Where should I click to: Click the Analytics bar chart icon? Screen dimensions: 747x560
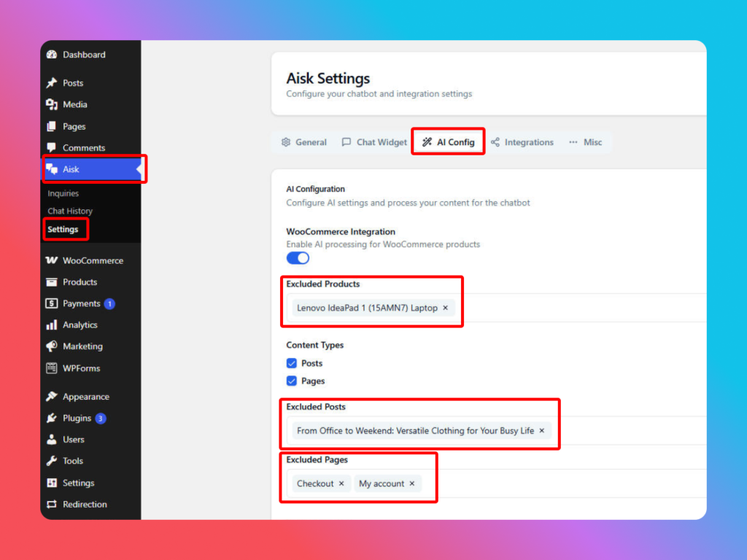pos(52,324)
